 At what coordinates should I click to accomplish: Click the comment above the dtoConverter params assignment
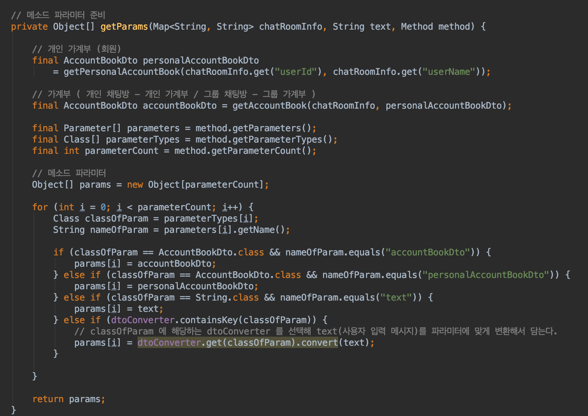pos(315,331)
